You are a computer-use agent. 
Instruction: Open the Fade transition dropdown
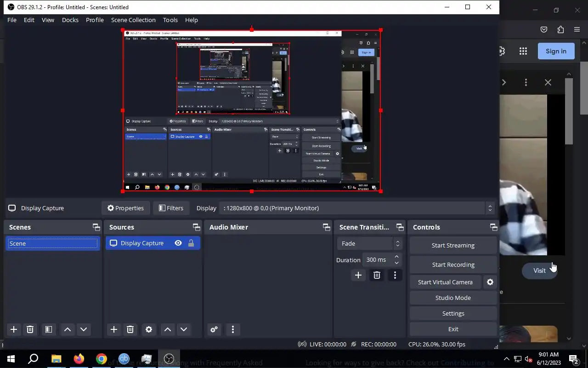(x=371, y=243)
